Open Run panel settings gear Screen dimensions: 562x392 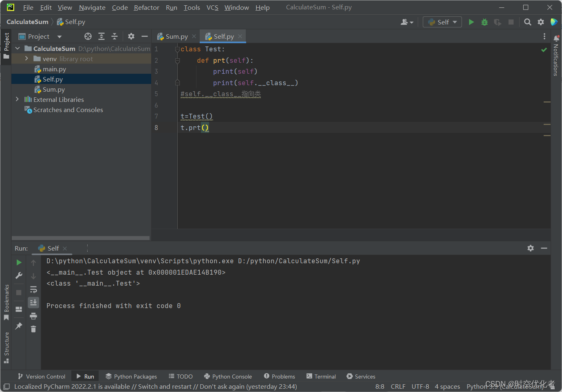(x=531, y=248)
